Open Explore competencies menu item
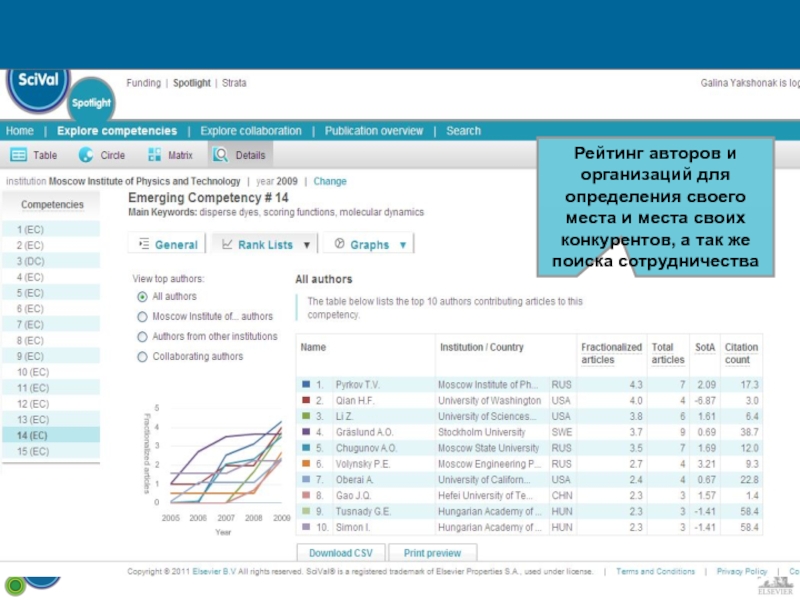The height and width of the screenshot is (600, 800). click(117, 131)
